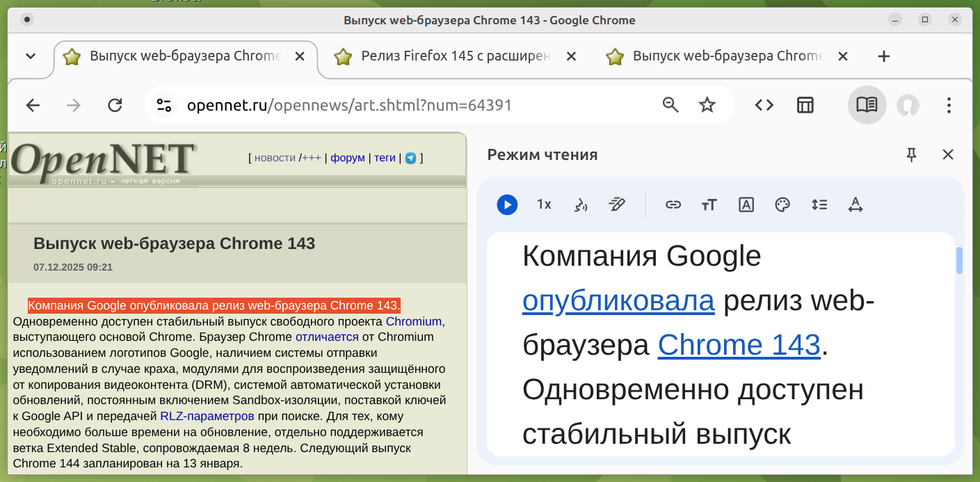Screen dimensions: 980x482
Task: Open letter spacing options icon
Action: [856, 204]
